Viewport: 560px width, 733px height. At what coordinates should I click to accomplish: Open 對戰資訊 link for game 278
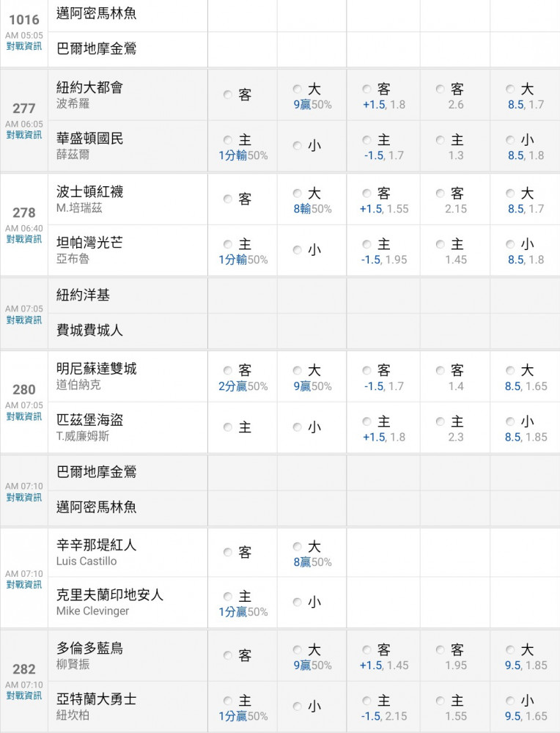pyautogui.click(x=24, y=239)
